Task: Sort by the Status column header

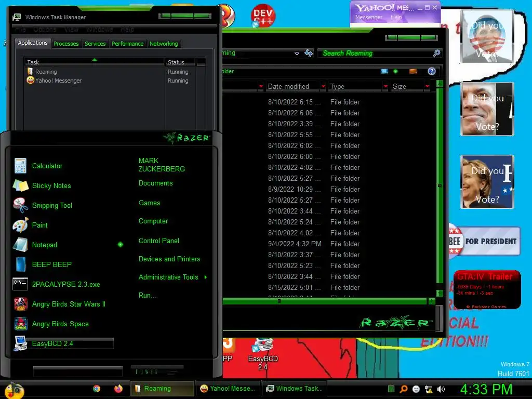Action: [180, 62]
